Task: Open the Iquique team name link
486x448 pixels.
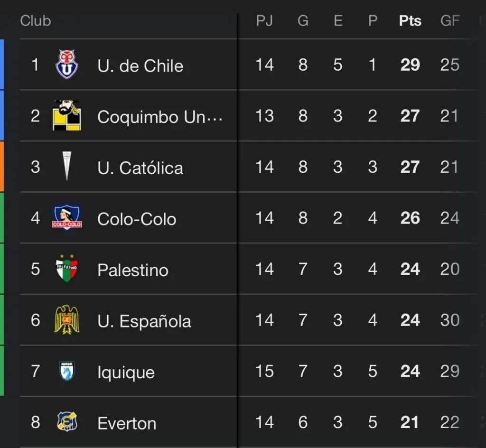Action: 126,372
